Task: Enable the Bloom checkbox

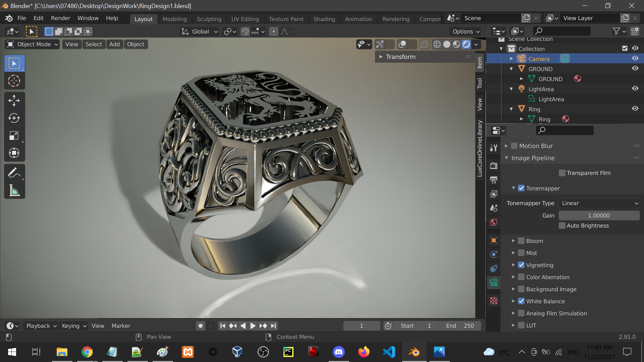Action: [521, 241]
